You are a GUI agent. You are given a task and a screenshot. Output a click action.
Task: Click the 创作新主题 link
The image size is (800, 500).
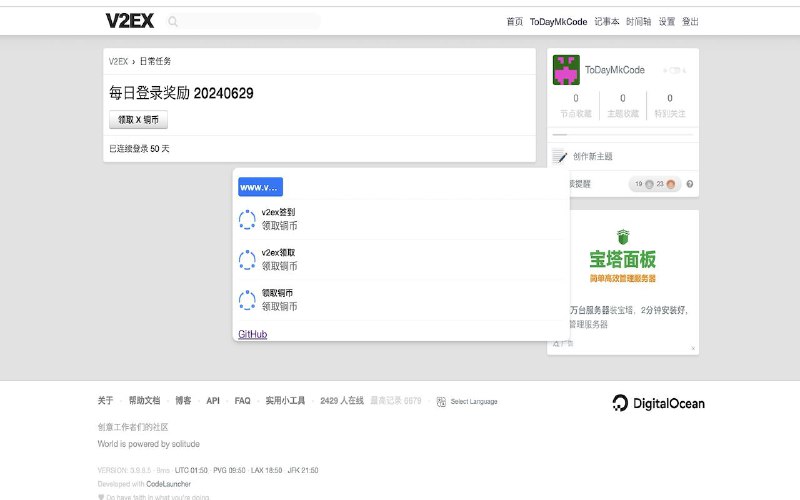[592, 156]
